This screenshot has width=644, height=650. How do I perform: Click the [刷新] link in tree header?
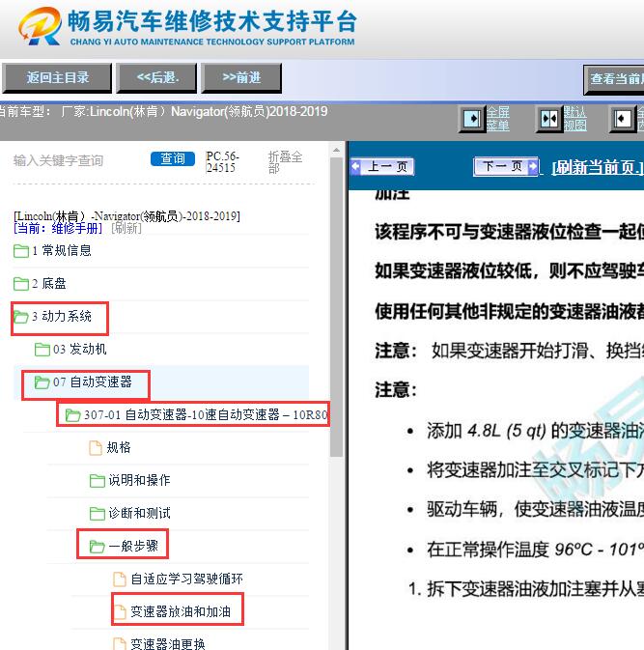click(126, 228)
